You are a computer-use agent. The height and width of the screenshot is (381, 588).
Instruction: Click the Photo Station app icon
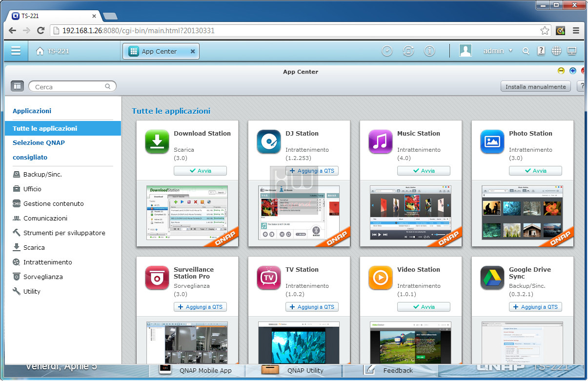click(x=492, y=142)
